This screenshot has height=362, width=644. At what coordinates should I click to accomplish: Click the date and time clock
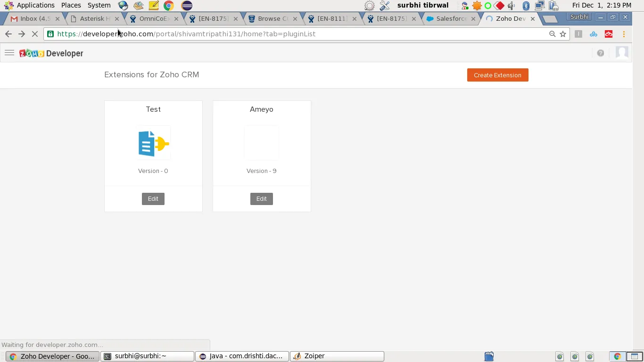tap(602, 5)
